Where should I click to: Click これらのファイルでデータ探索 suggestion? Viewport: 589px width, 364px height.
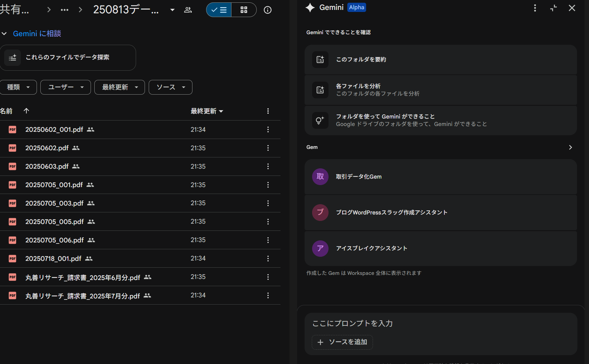tap(68, 57)
